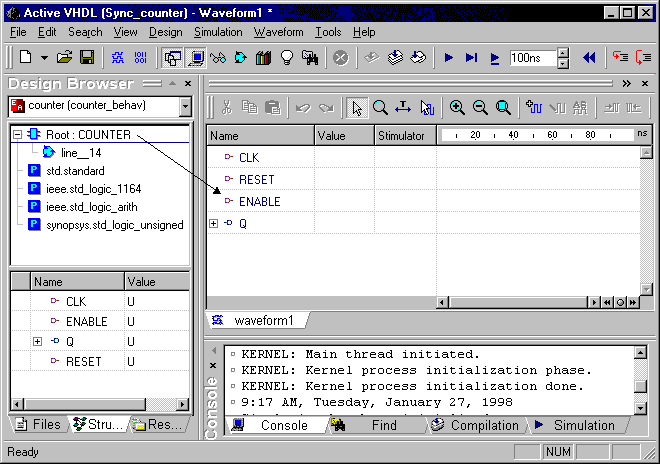Click the Save file toolbar icon

tap(87, 58)
